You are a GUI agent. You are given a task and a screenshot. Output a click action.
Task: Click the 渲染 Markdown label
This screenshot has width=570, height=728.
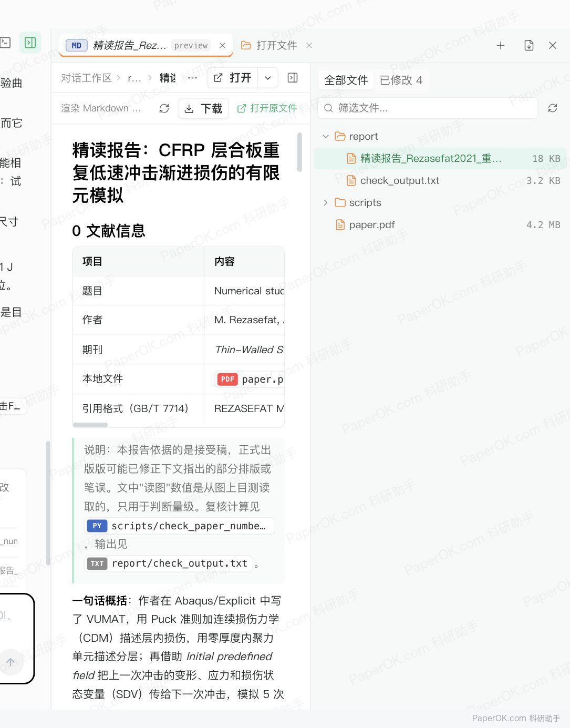point(101,108)
